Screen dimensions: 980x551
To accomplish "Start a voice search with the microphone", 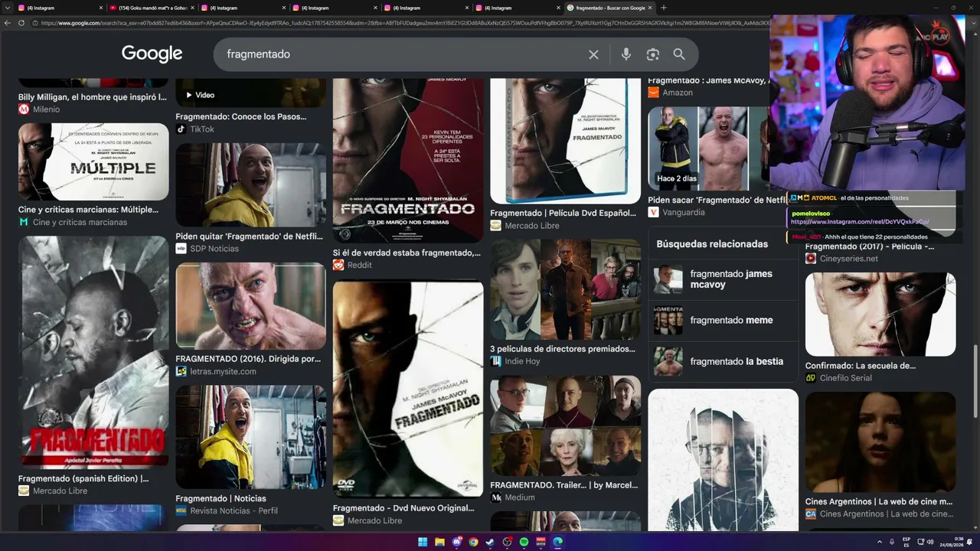I will [626, 54].
